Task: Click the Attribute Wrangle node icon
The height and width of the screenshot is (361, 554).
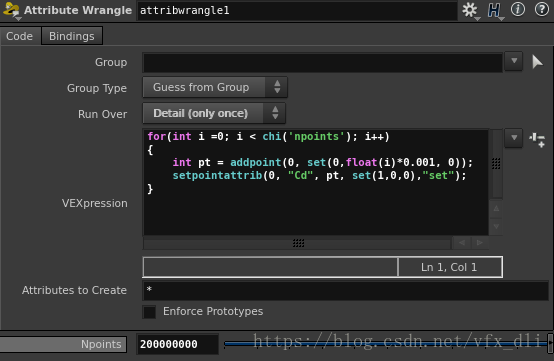Action: 11,10
